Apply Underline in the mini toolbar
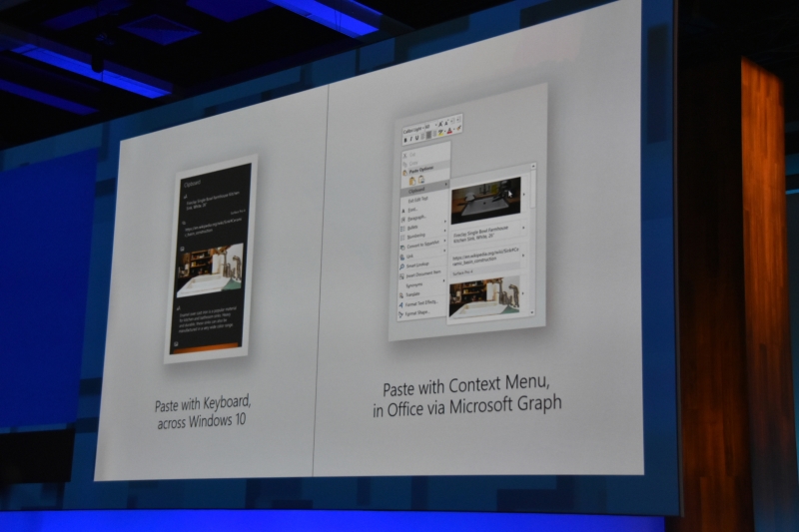The image size is (799, 532). pyautogui.click(x=416, y=138)
